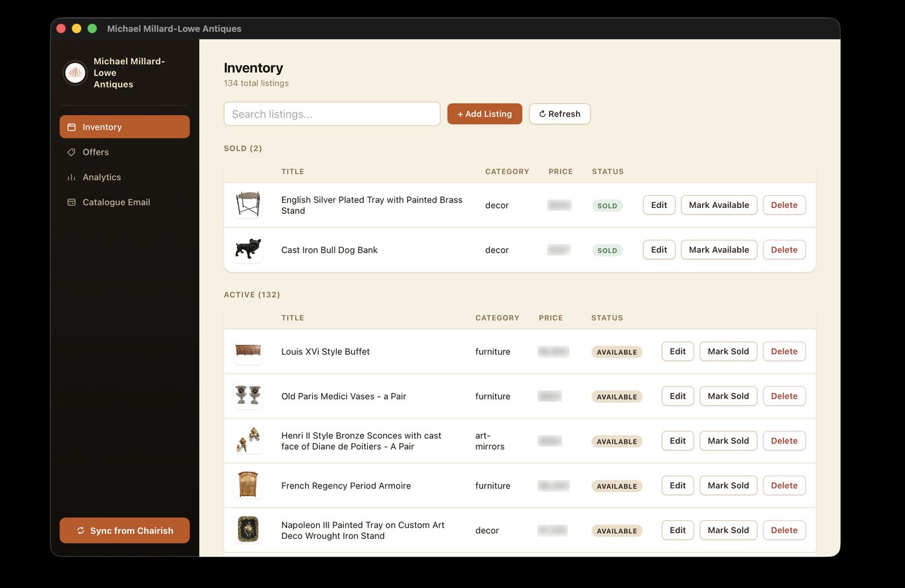Click the title 'Cast Iron Bull Dog Bank'
The width and height of the screenshot is (905, 588).
point(329,250)
